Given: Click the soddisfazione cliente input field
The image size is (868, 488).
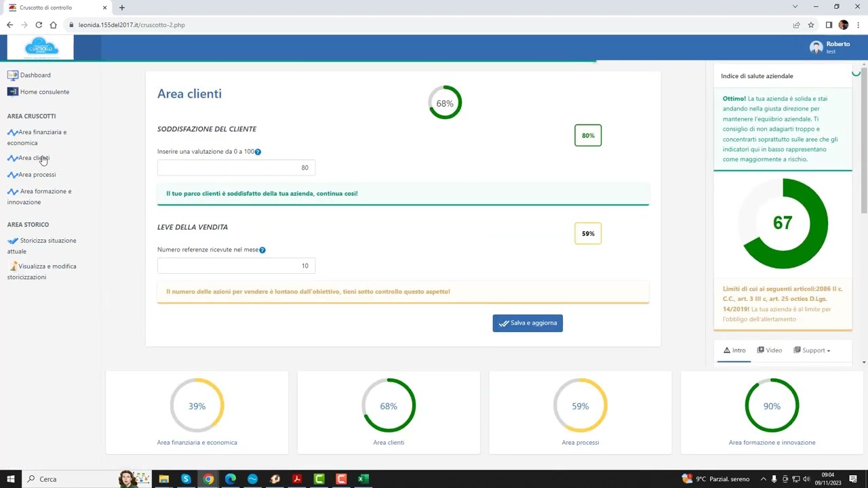Looking at the screenshot, I should coord(236,168).
